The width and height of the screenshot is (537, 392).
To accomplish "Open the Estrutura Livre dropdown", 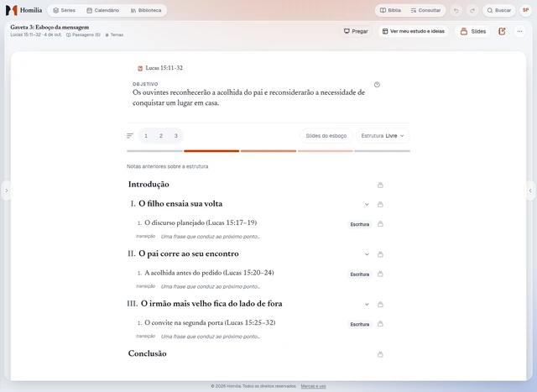I will (383, 136).
